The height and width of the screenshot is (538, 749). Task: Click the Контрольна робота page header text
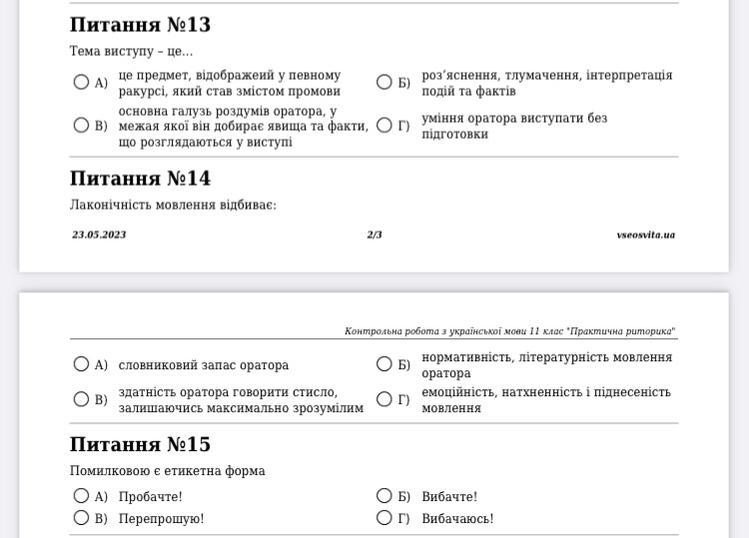point(510,331)
